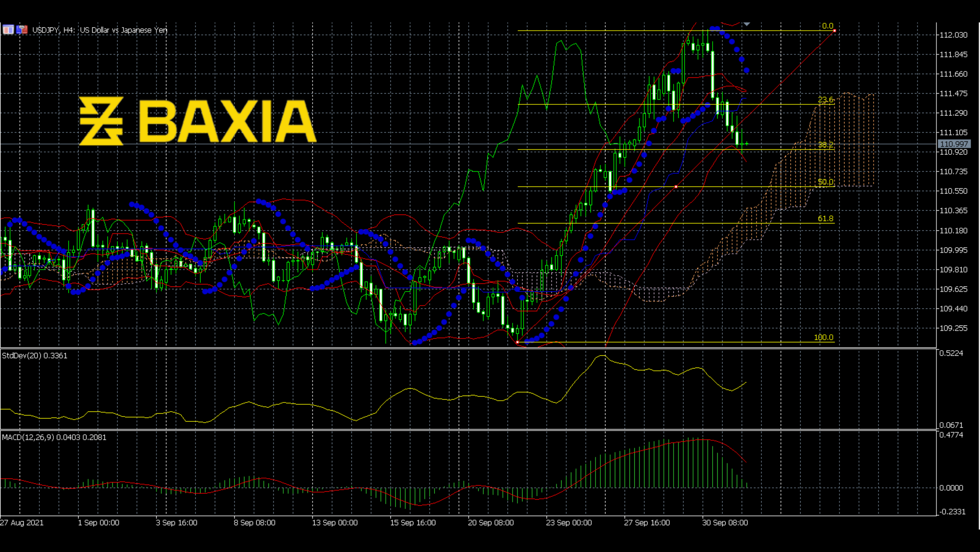Click the price scale value 111.475
The height and width of the screenshot is (552, 980).
click(x=953, y=94)
